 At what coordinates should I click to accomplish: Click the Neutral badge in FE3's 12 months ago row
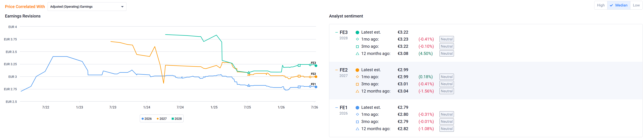(447, 54)
